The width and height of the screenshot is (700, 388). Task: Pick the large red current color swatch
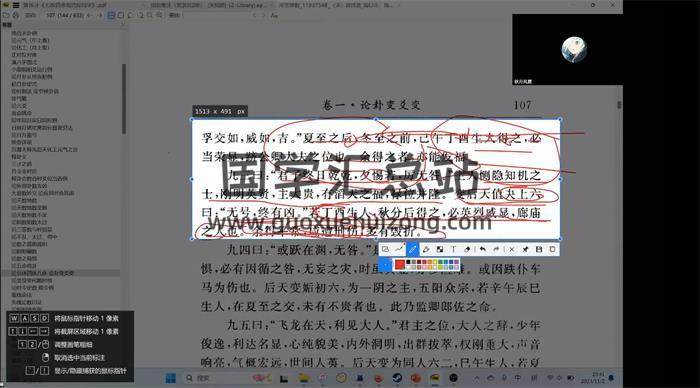coord(400,265)
